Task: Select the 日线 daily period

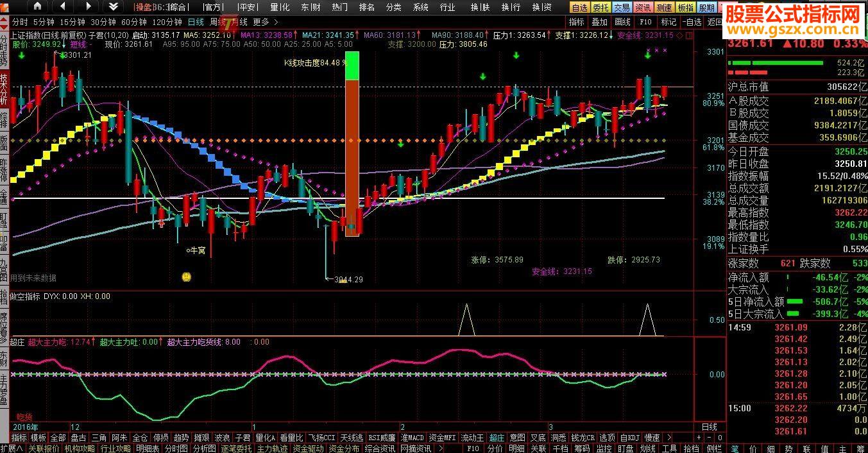Action: coord(196,22)
